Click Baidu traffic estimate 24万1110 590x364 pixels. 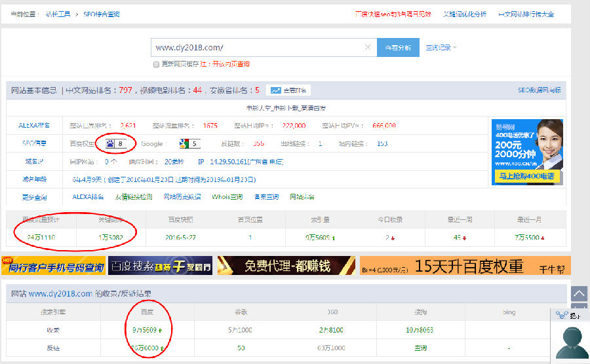pyautogui.click(x=41, y=238)
